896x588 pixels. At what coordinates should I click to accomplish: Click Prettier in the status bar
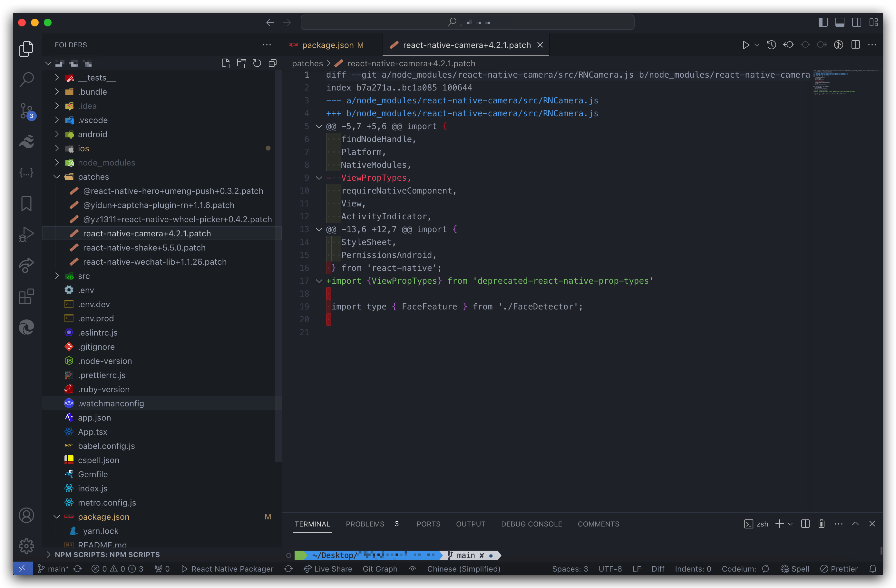pos(839,569)
